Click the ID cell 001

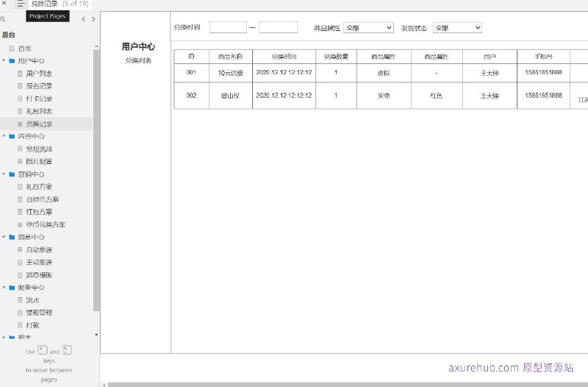point(191,72)
